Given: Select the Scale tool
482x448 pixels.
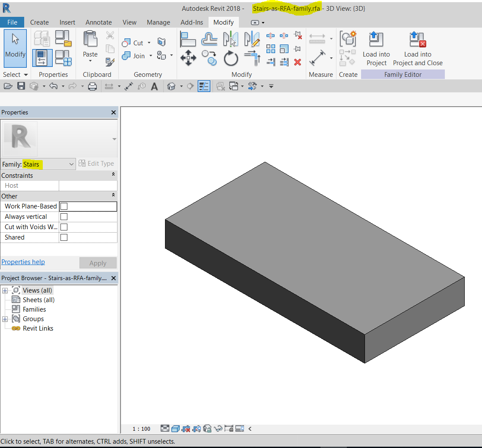Looking at the screenshot, I should click(x=284, y=49).
